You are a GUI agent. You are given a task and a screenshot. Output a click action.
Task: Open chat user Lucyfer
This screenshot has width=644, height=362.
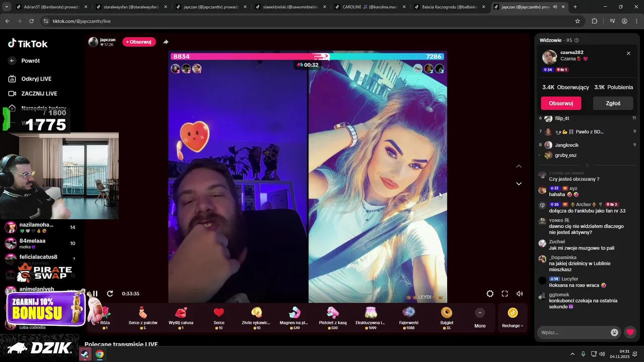570,279
